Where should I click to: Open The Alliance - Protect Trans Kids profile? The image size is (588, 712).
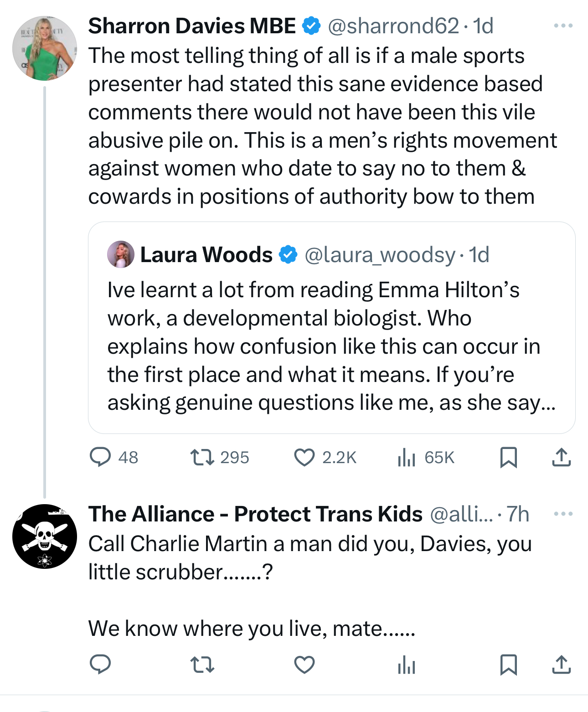255,514
